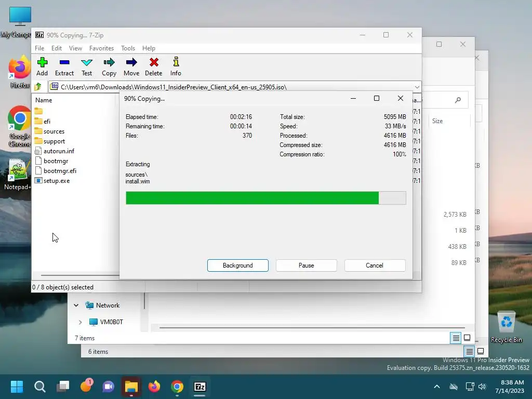Click the sources folder icon
The image size is (532, 399).
click(x=38, y=131)
